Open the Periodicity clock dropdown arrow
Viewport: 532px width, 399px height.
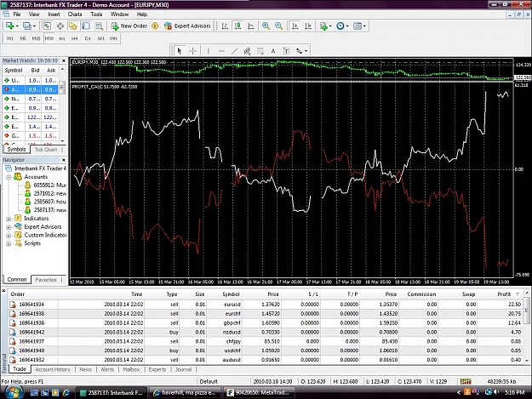347,26
